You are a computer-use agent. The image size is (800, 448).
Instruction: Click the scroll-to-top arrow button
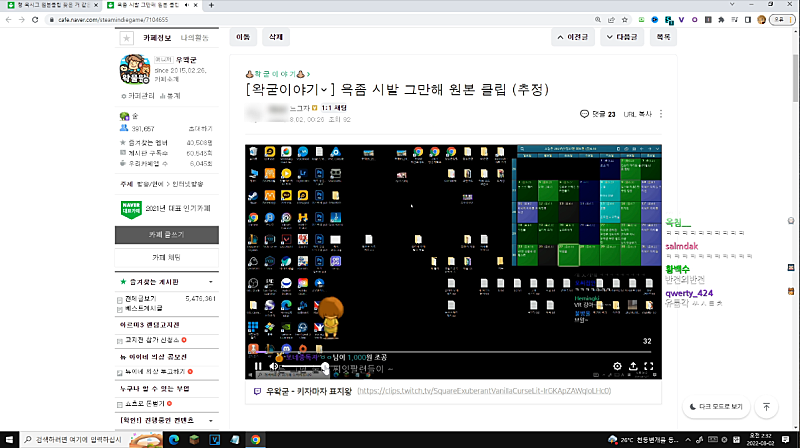click(x=766, y=407)
